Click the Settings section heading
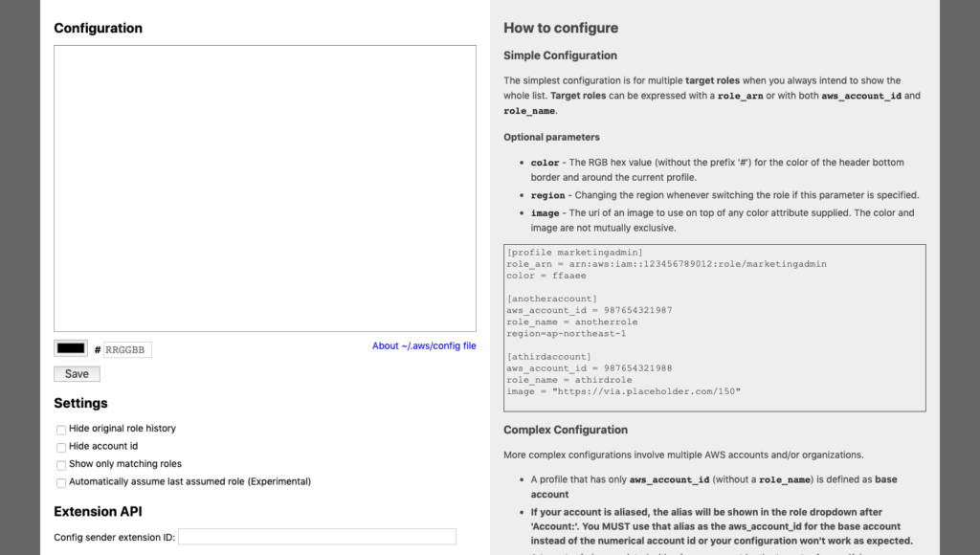Viewport: 980px width, 555px height. coord(80,403)
